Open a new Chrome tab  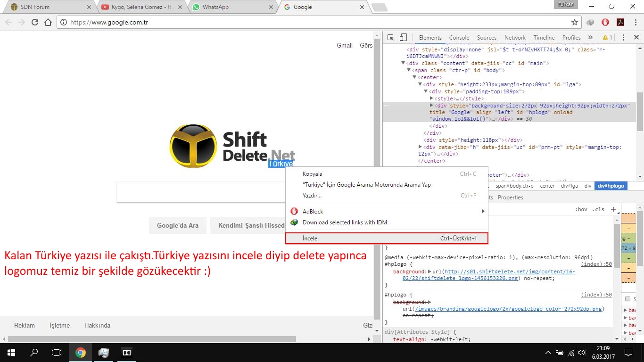(x=379, y=7)
